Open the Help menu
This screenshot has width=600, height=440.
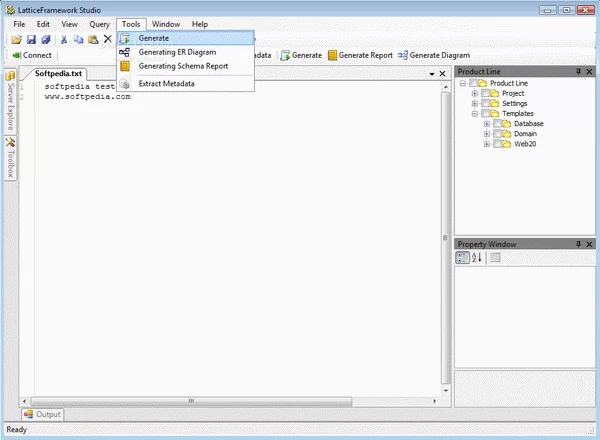(x=200, y=24)
